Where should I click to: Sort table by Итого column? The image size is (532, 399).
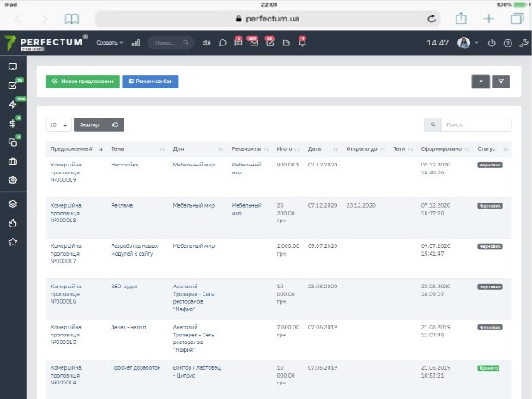[x=288, y=149]
